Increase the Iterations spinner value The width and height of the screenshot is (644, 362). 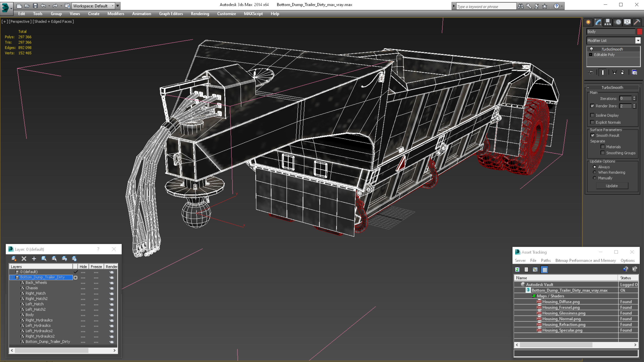tap(634, 97)
